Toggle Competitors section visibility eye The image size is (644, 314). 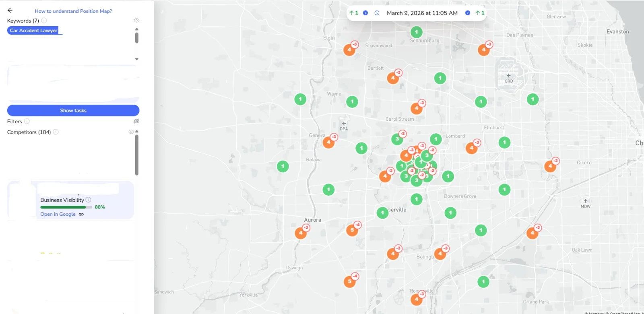pyautogui.click(x=131, y=132)
